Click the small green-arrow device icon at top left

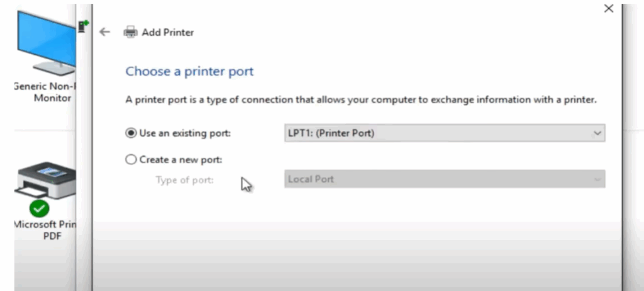point(82,26)
